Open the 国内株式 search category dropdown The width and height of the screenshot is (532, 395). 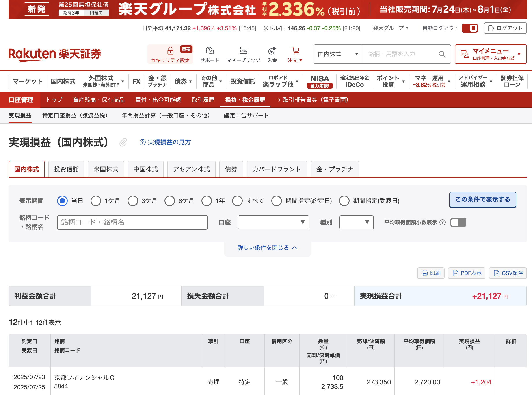[338, 54]
